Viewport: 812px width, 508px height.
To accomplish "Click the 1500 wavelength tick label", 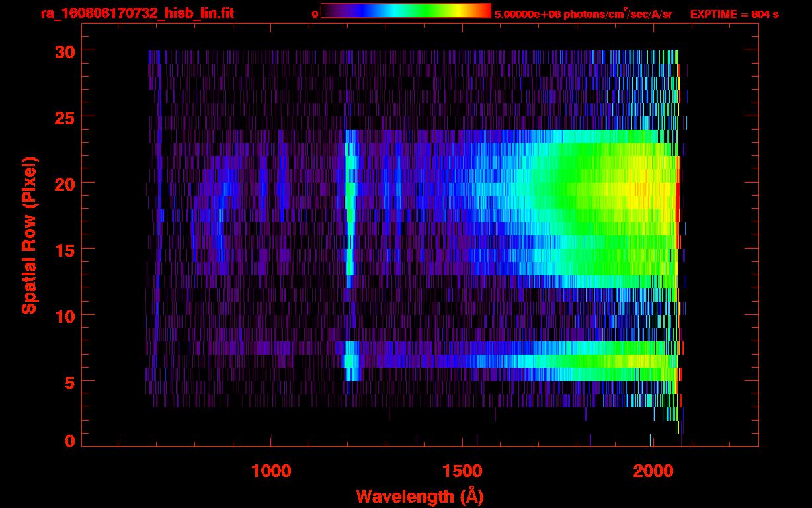I will [x=462, y=471].
